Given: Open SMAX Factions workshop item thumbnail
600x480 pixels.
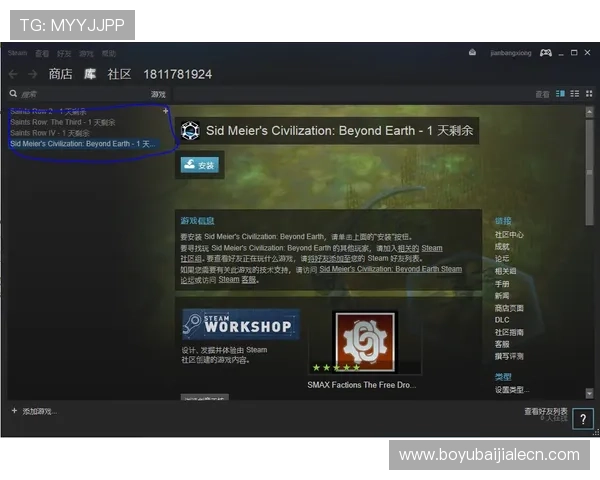Looking at the screenshot, I should pyautogui.click(x=364, y=342).
